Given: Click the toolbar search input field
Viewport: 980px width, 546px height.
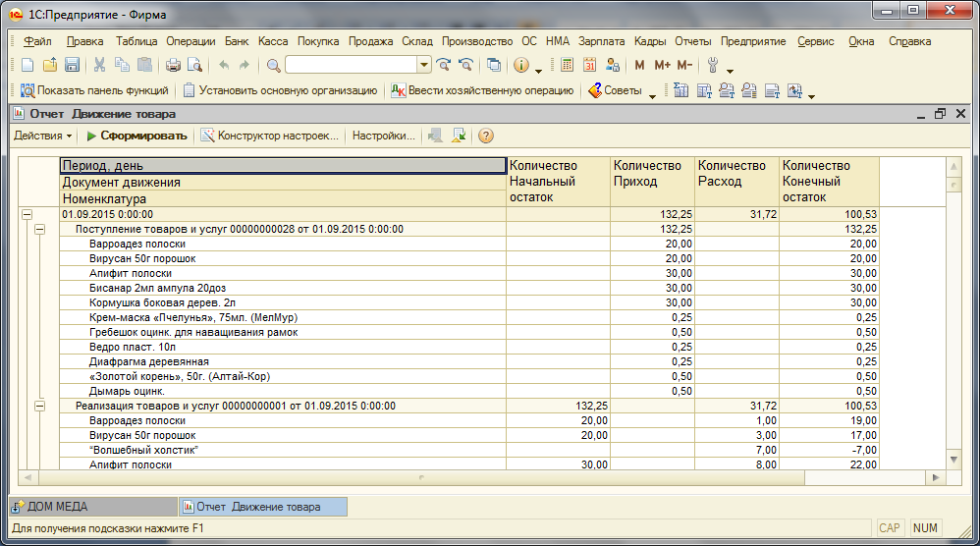Looking at the screenshot, I should pos(352,65).
